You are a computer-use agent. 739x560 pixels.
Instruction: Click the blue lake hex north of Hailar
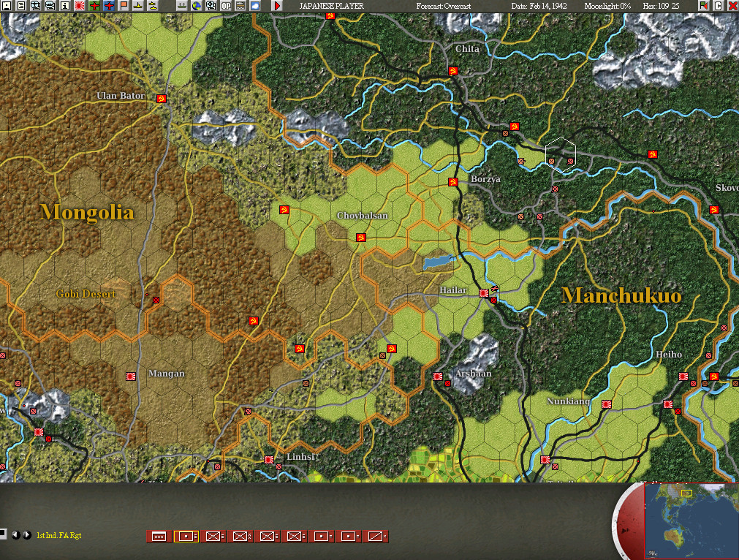pyautogui.click(x=439, y=262)
